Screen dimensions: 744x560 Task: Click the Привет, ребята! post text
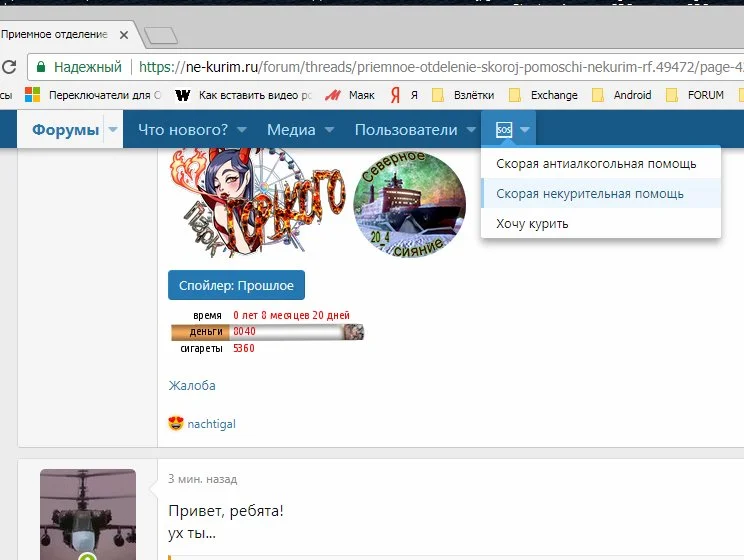tap(226, 511)
